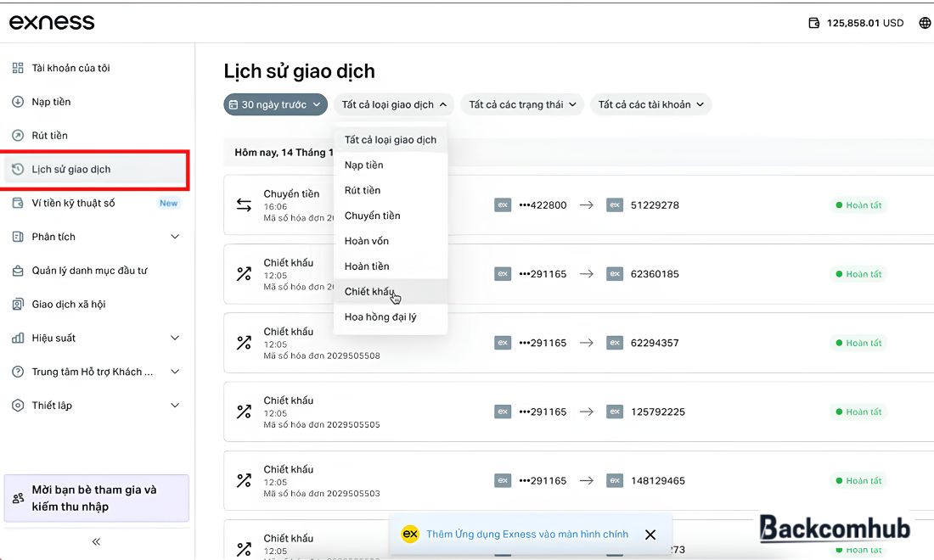The width and height of the screenshot is (934, 560).
Task: Open 30 ngày trước date filter
Action: (276, 104)
